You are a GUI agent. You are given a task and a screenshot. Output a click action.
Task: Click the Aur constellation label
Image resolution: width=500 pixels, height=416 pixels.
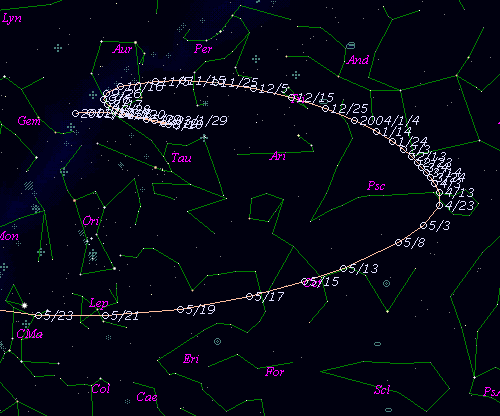tap(123, 49)
